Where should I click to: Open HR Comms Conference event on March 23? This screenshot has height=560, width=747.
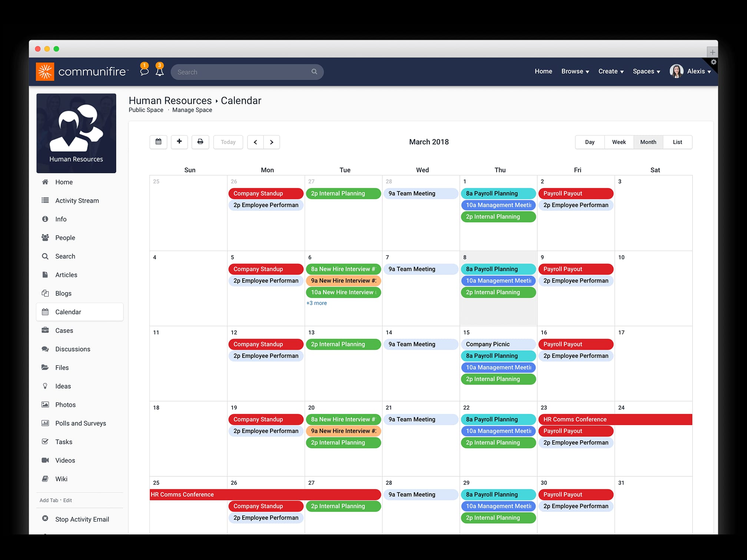click(615, 419)
